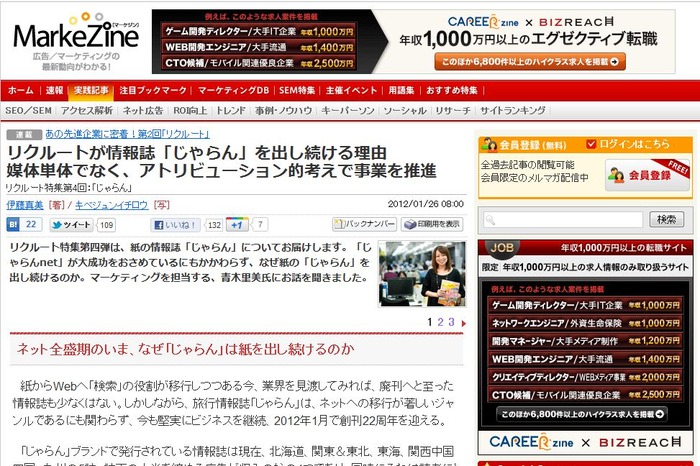
Task: Click the site search input field
Action: tap(563, 220)
